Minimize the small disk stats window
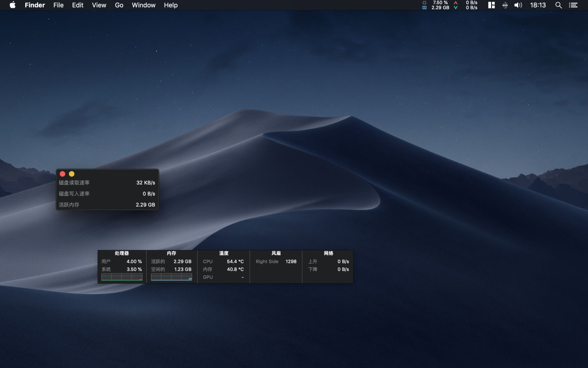This screenshot has width=588, height=368. pyautogui.click(x=72, y=174)
